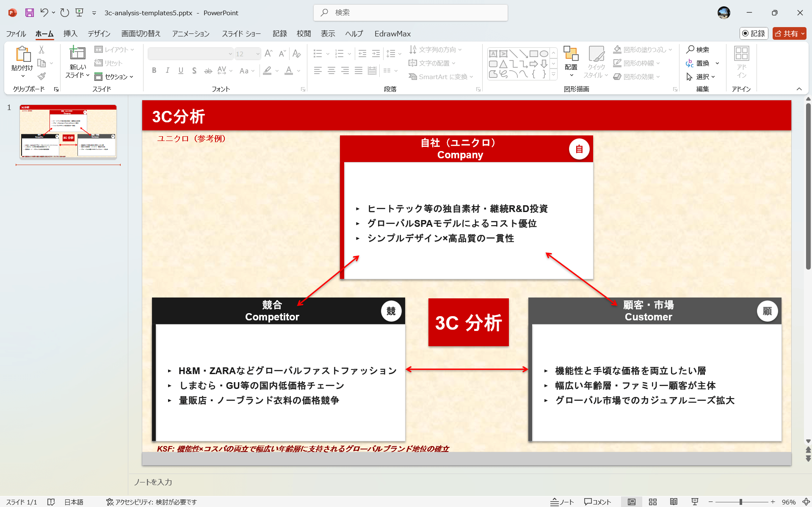Switch to Slide Sorter view
This screenshot has width=812, height=507.
653,502
